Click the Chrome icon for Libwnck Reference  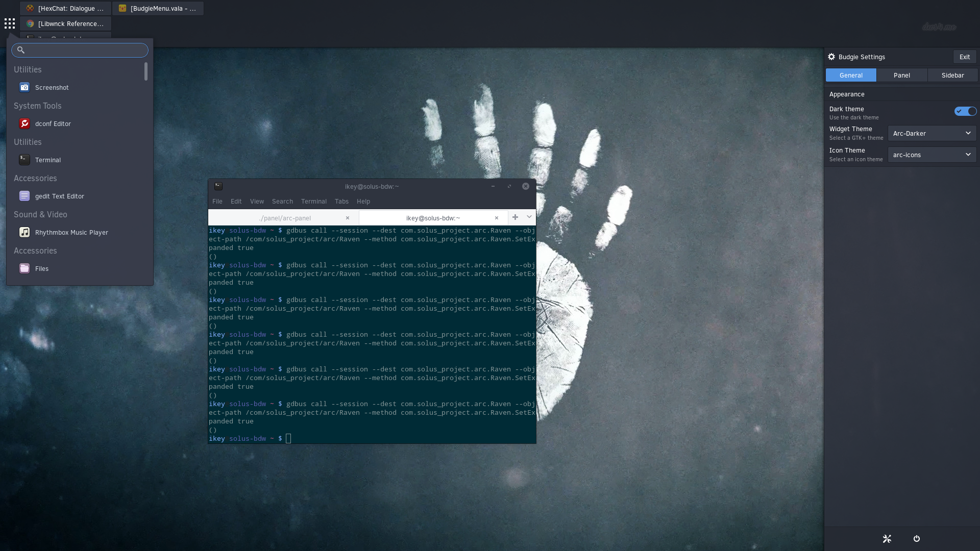pos(30,23)
